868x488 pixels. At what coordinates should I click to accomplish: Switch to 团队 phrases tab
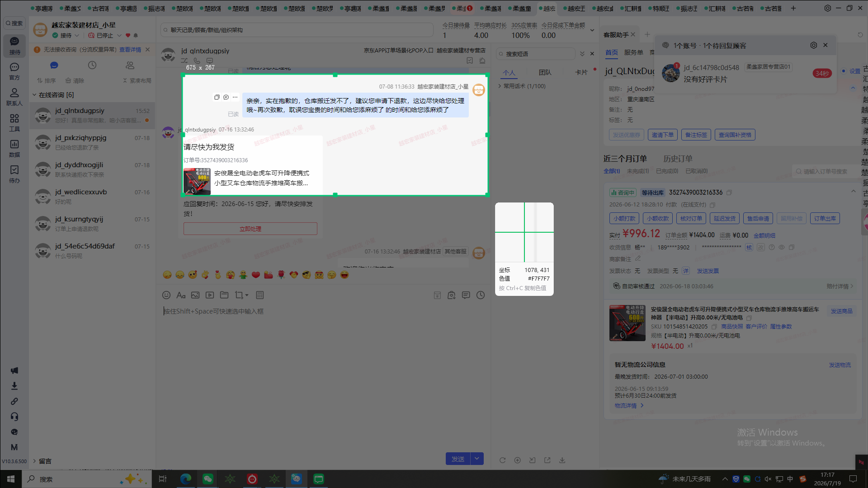coord(545,72)
